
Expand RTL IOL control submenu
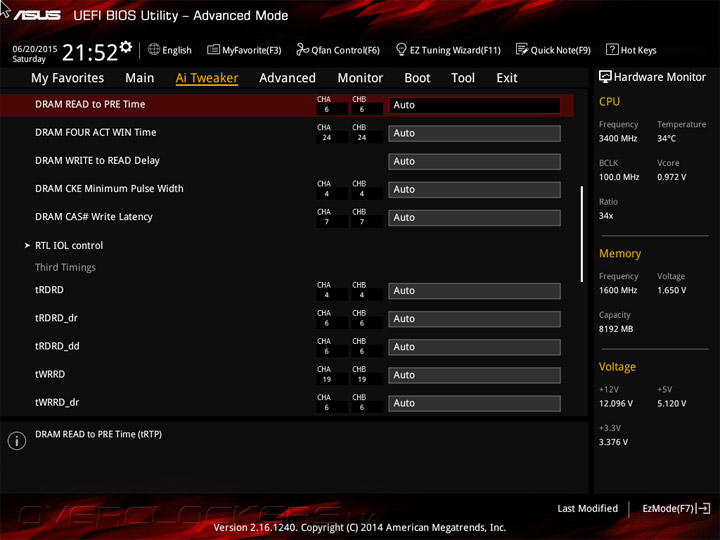point(69,246)
